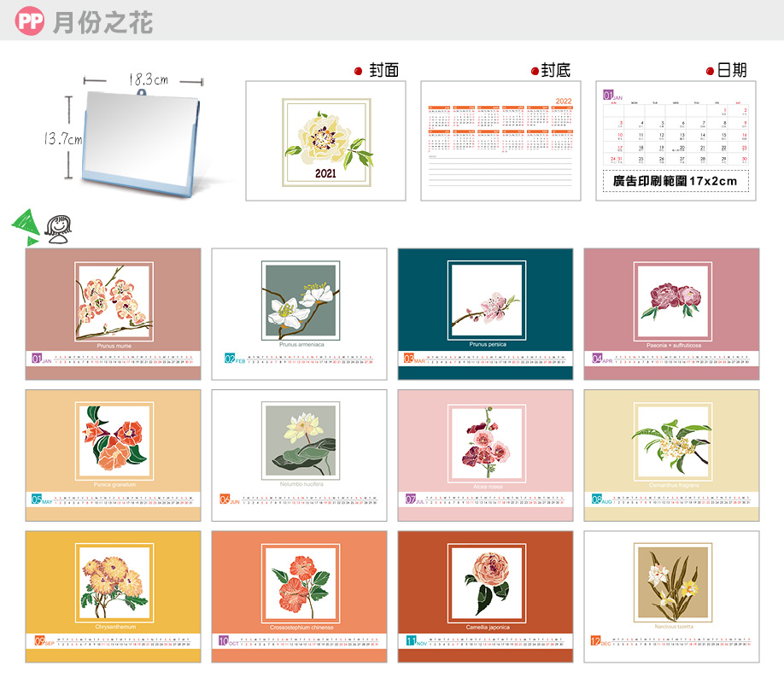784x683 pixels.
Task: Click the "03 MAR" month label
Action: [414, 359]
